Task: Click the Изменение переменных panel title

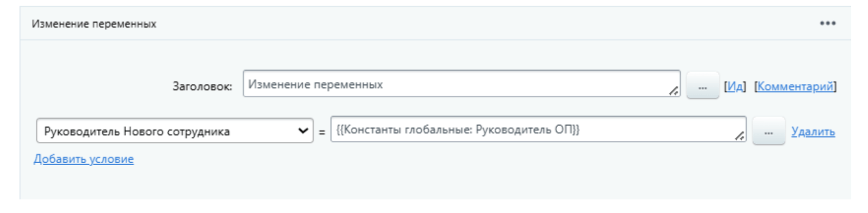Action: (94, 24)
